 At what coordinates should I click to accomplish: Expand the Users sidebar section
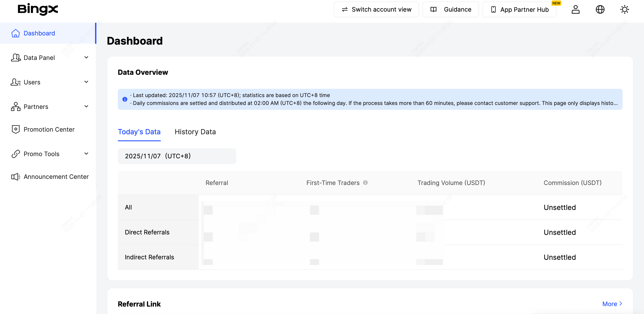click(x=86, y=82)
